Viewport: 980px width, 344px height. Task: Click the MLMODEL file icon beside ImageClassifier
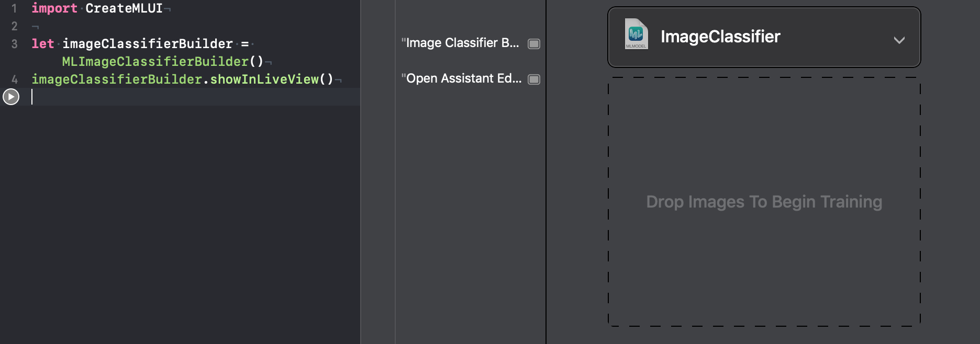(x=636, y=34)
